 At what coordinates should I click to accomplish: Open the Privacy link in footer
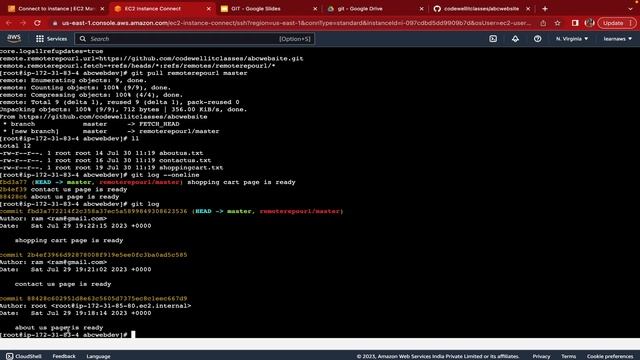click(541, 356)
